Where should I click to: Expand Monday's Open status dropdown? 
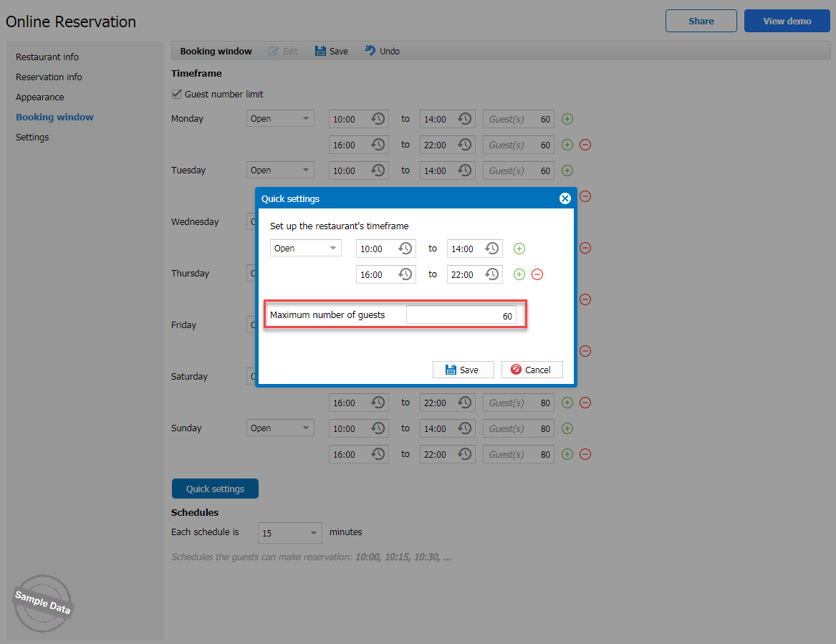[x=280, y=119]
